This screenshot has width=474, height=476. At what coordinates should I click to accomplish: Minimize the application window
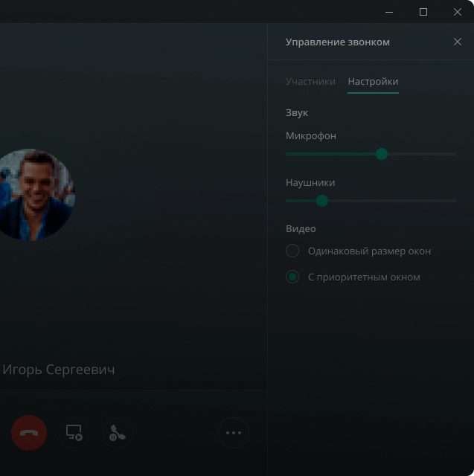[389, 12]
